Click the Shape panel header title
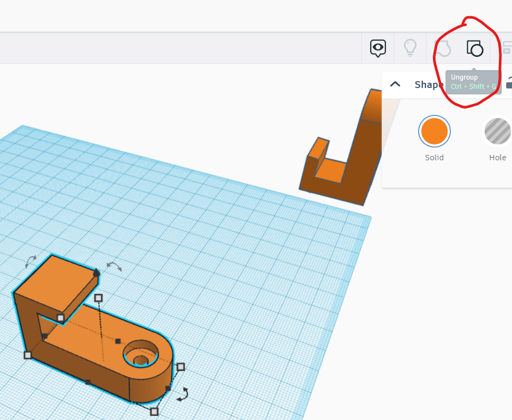 click(x=428, y=84)
